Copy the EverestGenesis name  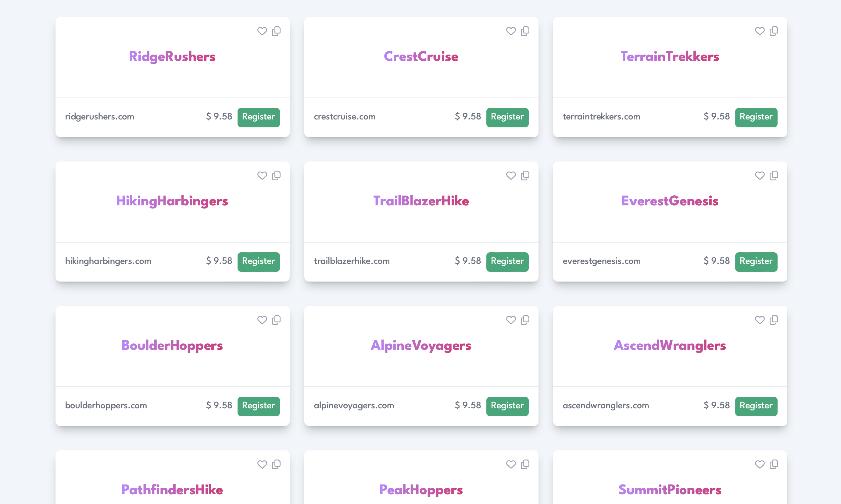point(774,176)
